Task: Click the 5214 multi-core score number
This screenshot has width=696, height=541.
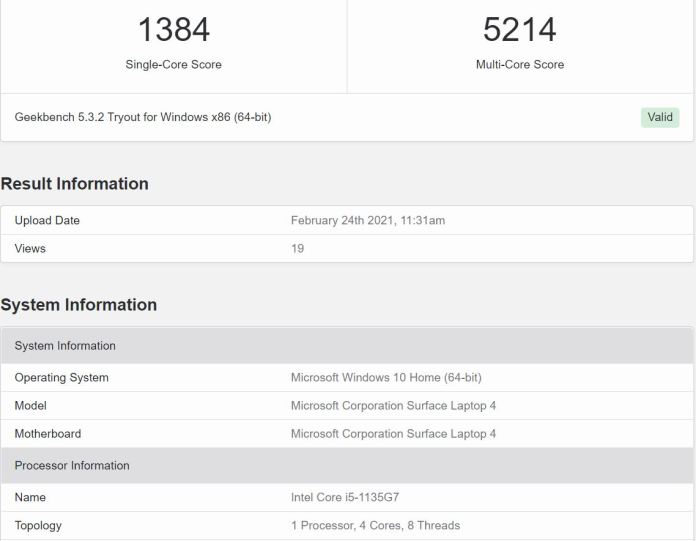Action: click(x=519, y=30)
